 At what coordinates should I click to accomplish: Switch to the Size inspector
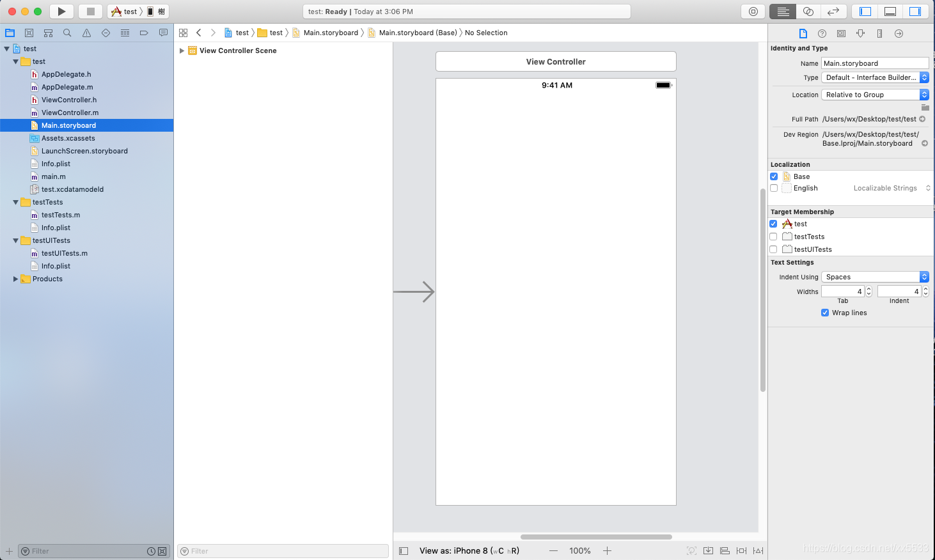click(880, 33)
